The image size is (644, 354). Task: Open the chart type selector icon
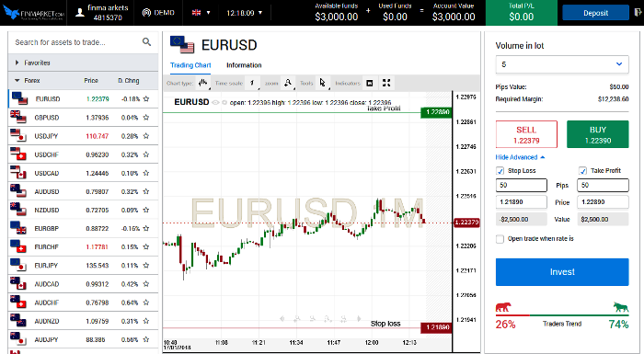202,83
